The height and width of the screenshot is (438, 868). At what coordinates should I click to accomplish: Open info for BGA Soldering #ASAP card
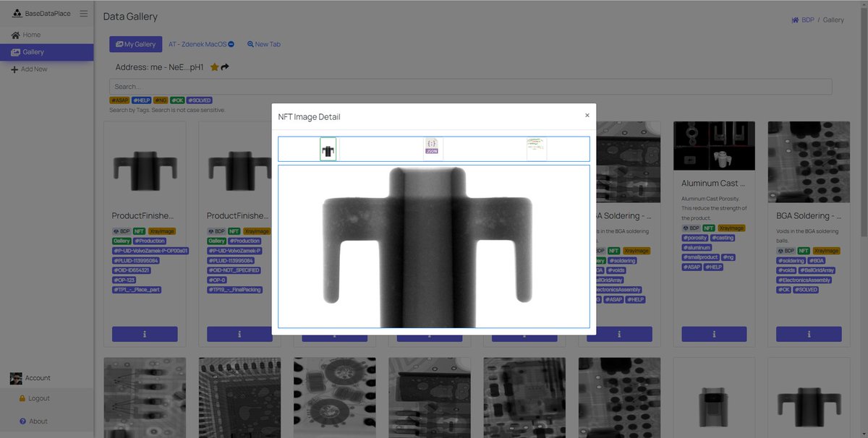(619, 334)
